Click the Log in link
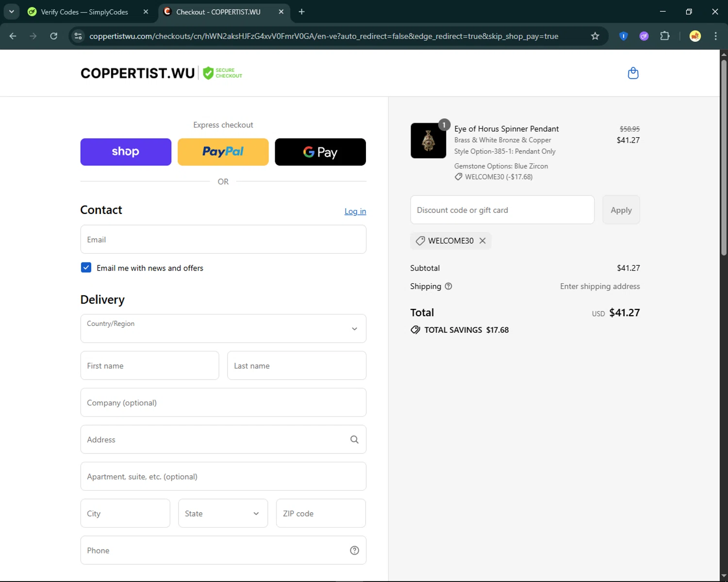Screen dimensions: 728x582 [x=355, y=211]
